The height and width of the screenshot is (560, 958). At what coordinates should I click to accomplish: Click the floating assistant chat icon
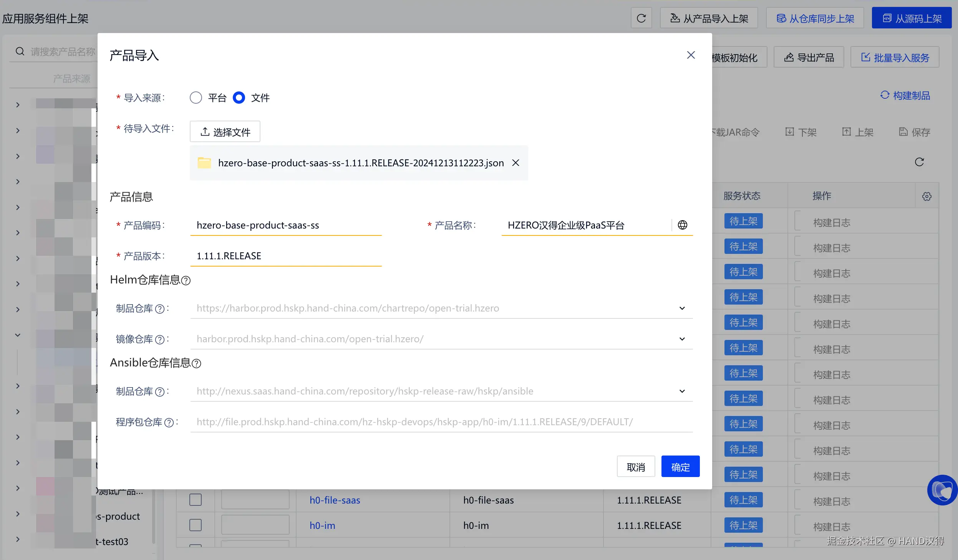tap(942, 490)
